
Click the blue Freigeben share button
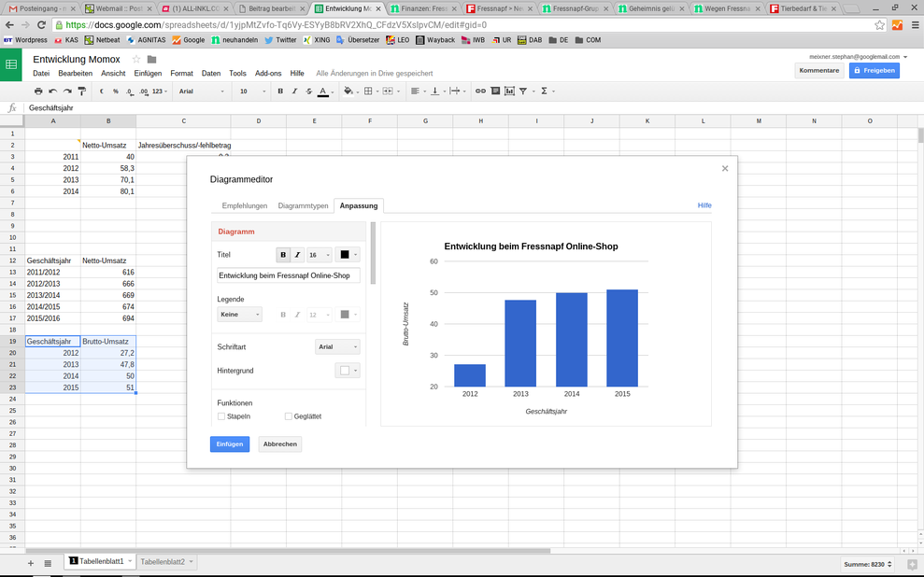(874, 70)
